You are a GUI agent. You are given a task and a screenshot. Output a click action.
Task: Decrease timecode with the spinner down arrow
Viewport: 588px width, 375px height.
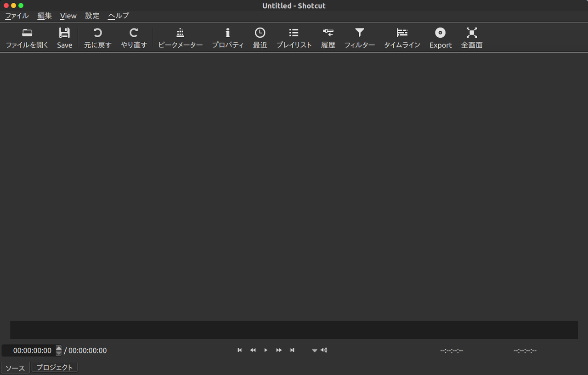pos(59,353)
